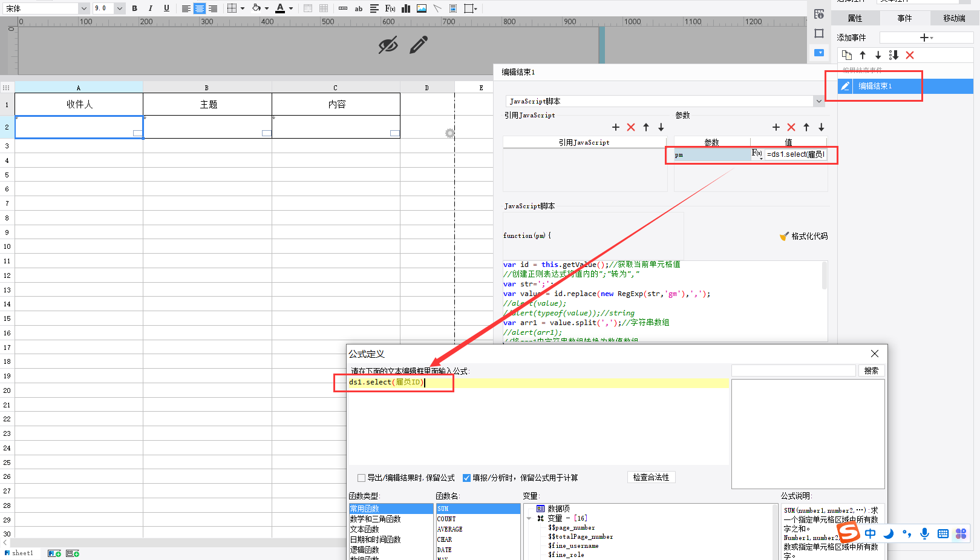The height and width of the screenshot is (560, 980).
Task: Click the red X delete event icon
Action: 910,55
